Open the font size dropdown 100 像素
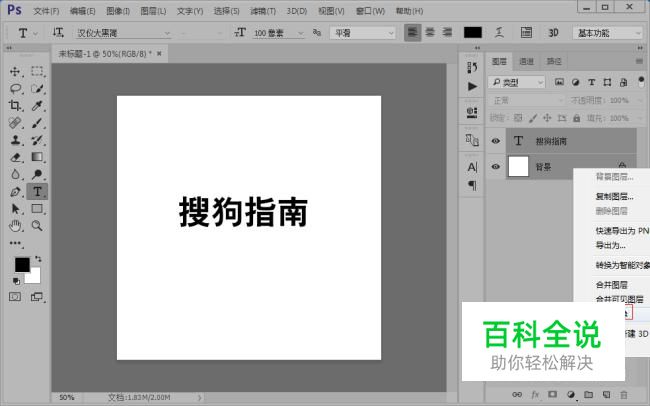 [278, 33]
